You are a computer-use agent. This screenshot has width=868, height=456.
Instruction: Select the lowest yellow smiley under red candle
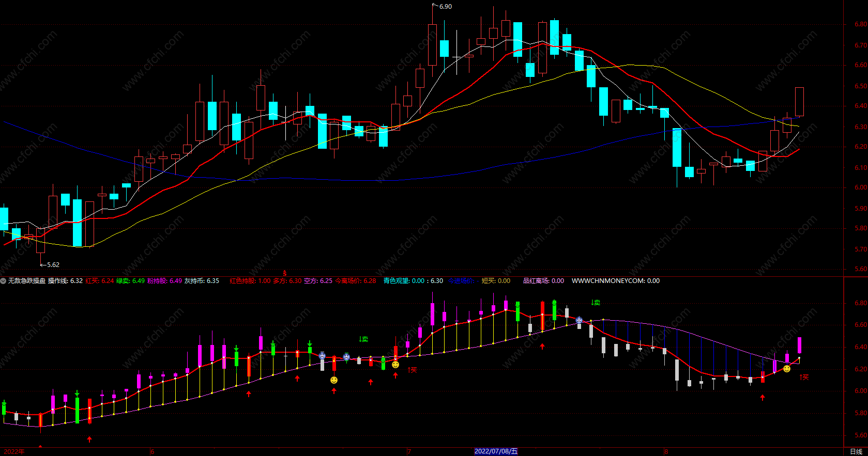[x=334, y=380]
